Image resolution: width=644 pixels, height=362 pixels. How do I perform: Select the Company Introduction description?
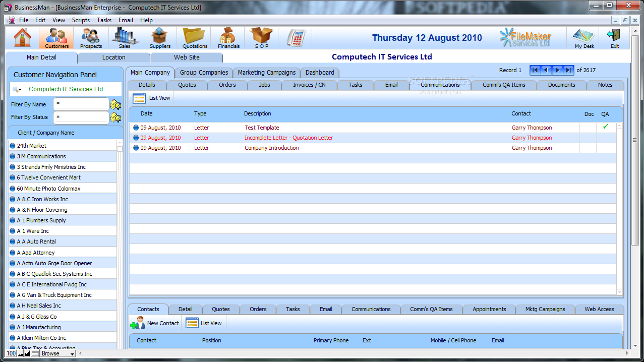pos(271,148)
